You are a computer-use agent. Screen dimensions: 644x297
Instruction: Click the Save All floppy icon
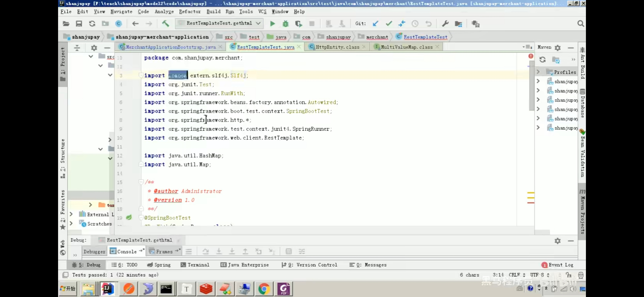(x=79, y=24)
